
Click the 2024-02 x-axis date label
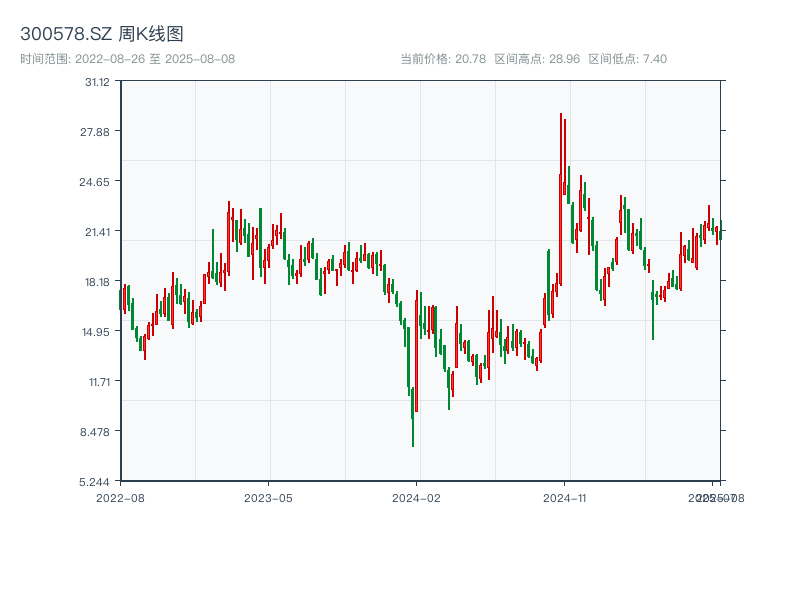point(417,497)
